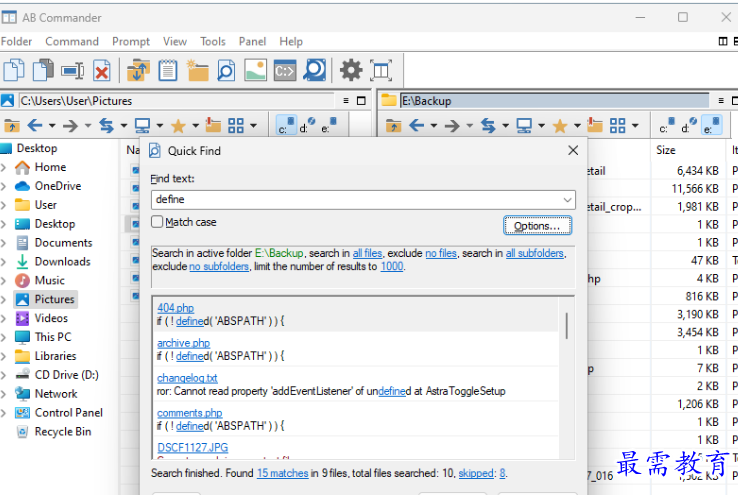738x495 pixels.
Task: Toggle the Match case checkbox
Action: coord(157,222)
